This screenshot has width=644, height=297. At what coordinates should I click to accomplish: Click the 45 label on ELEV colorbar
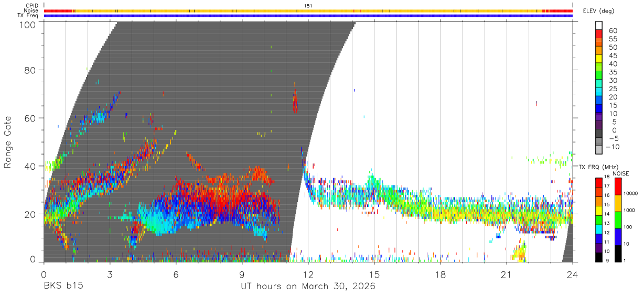pos(613,56)
